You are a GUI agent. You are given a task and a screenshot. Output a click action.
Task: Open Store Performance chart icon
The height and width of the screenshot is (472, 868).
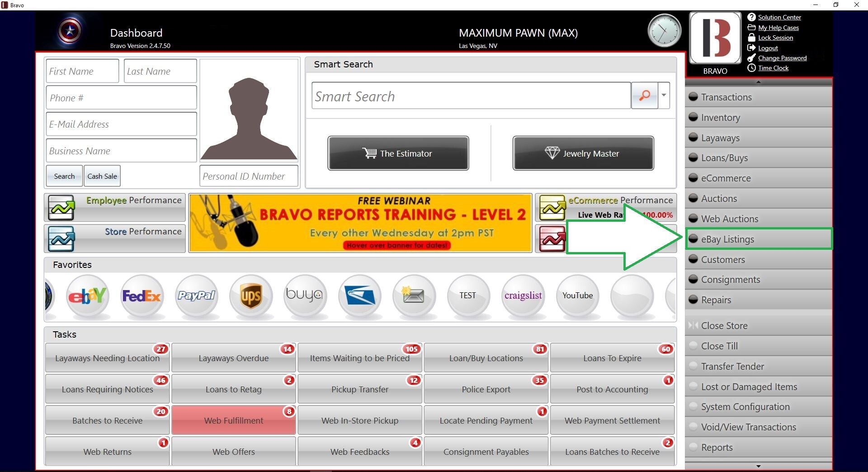pyautogui.click(x=61, y=238)
